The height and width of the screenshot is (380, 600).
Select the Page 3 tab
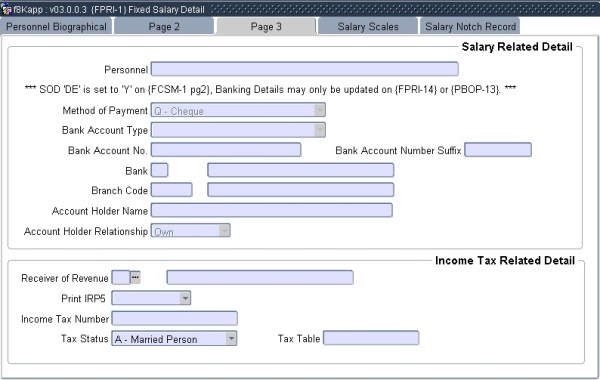(266, 26)
